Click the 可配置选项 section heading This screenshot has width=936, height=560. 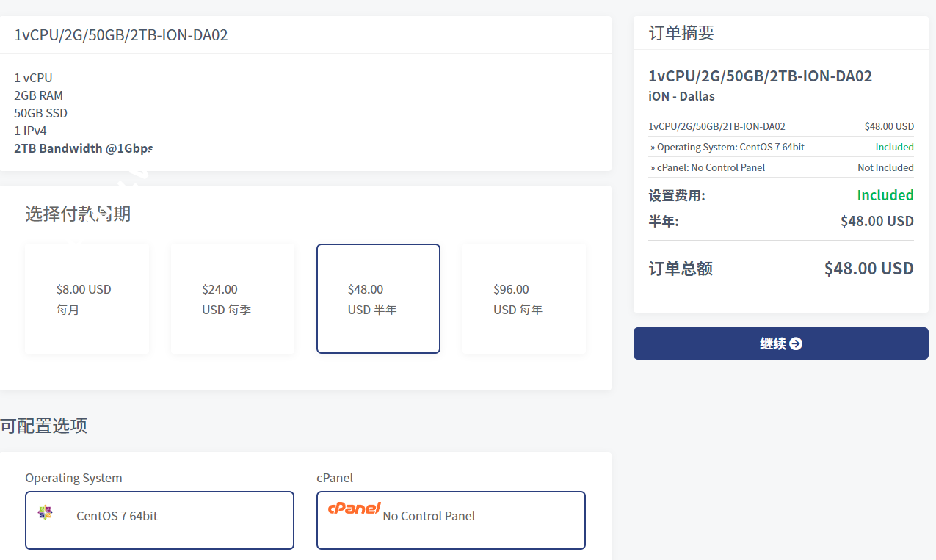pos(44,426)
